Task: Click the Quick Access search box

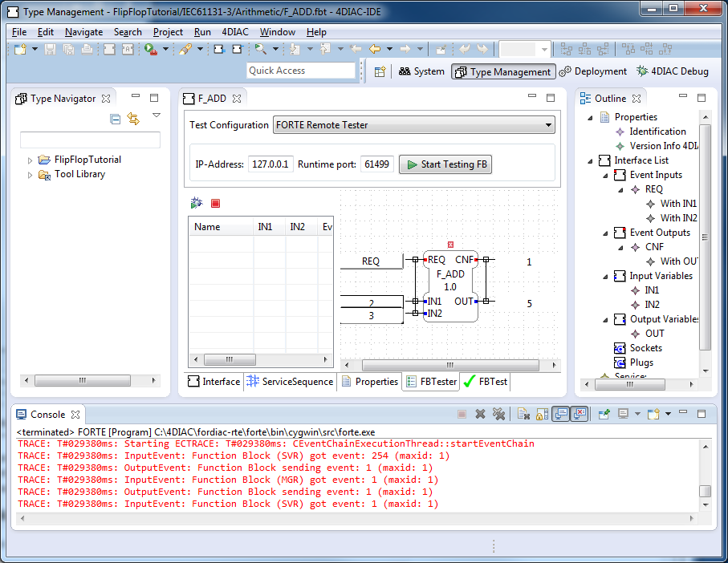Action: point(300,71)
